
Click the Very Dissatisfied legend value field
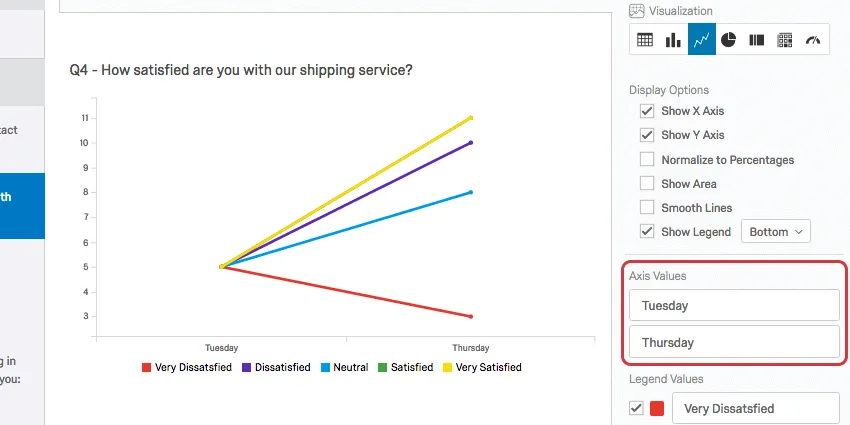(x=755, y=408)
